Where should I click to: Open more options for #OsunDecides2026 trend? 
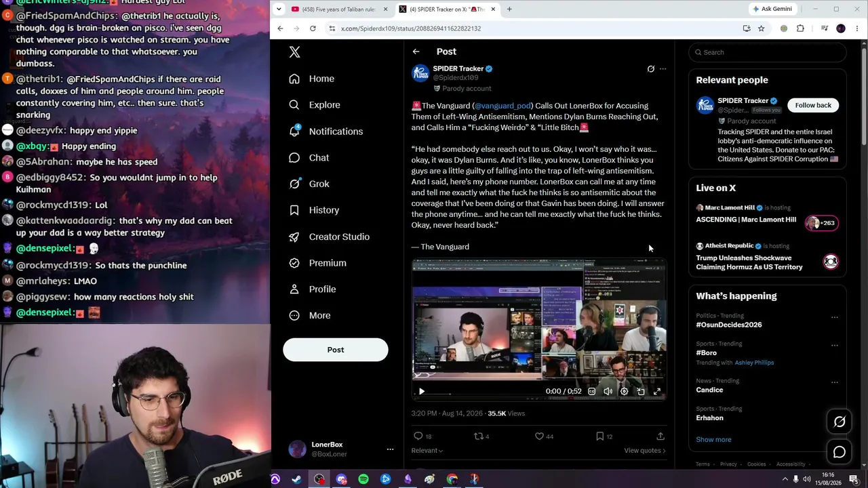[835, 317]
